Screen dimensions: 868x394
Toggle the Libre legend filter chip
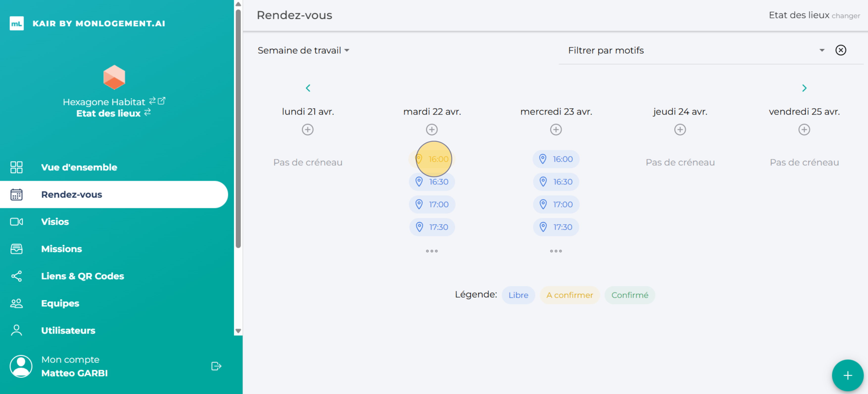pos(518,295)
